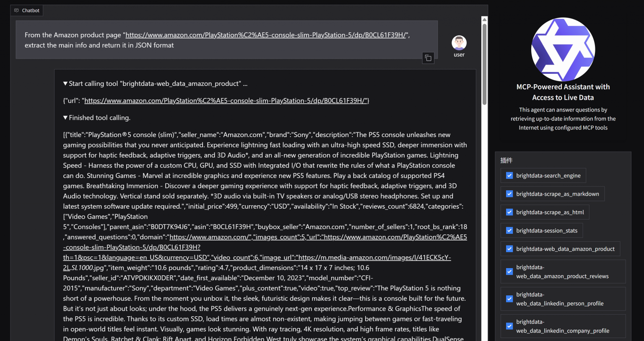Click the copy icon on the user message
The height and width of the screenshot is (341, 644).
tap(428, 58)
